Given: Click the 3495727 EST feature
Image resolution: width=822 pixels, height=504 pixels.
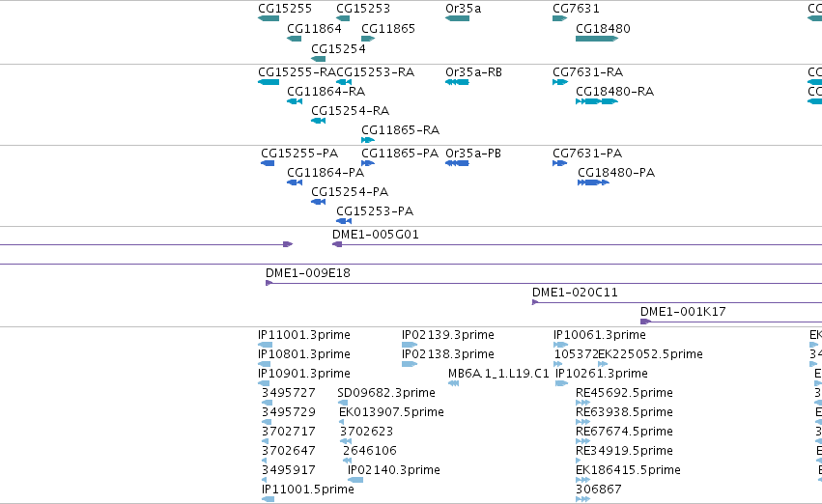Looking at the screenshot, I should click(267, 403).
